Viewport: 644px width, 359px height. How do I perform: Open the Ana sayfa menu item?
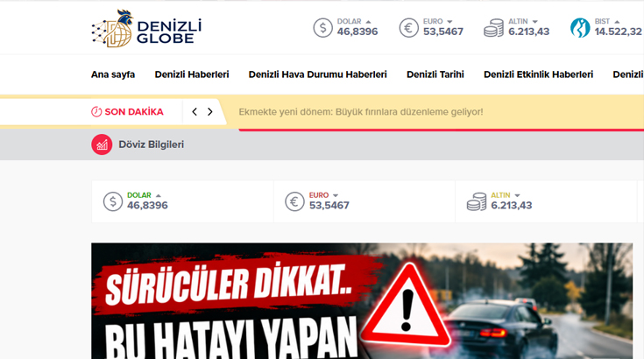click(113, 74)
